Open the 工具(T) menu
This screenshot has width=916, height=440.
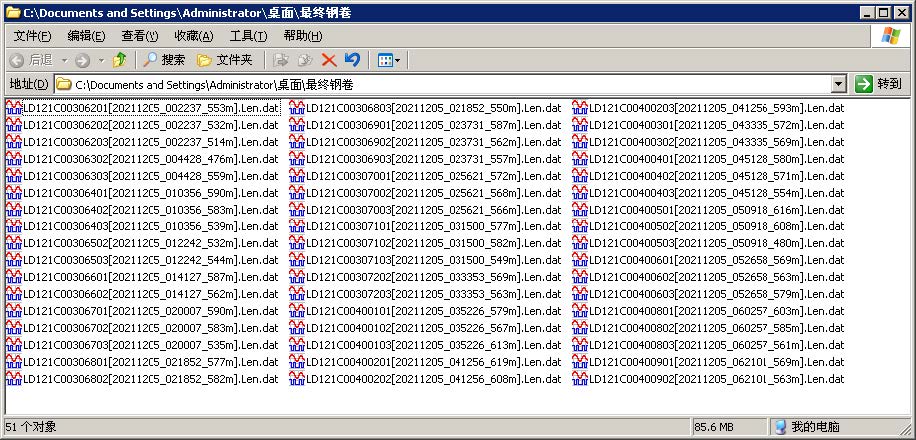pyautogui.click(x=248, y=36)
